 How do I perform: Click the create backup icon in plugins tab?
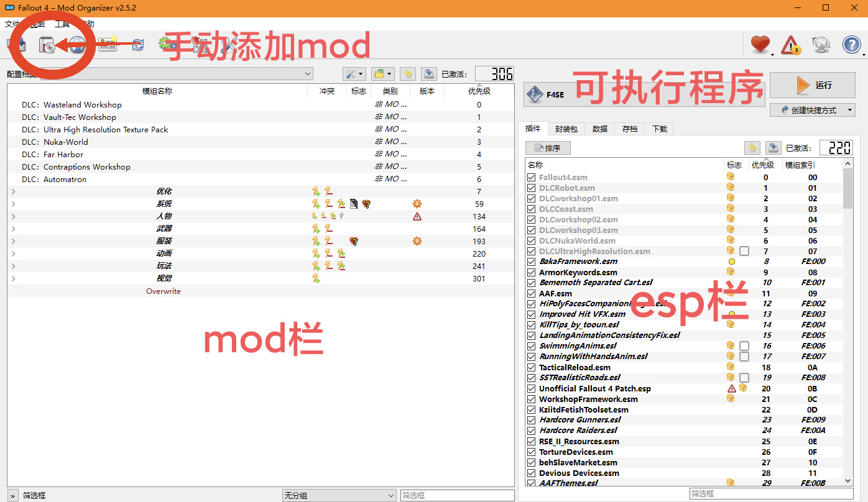(773, 148)
